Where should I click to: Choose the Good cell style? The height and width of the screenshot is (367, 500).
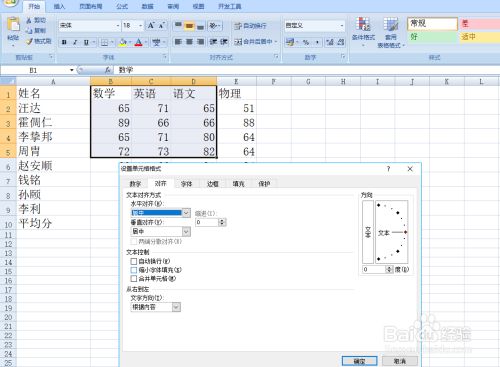tap(432, 36)
